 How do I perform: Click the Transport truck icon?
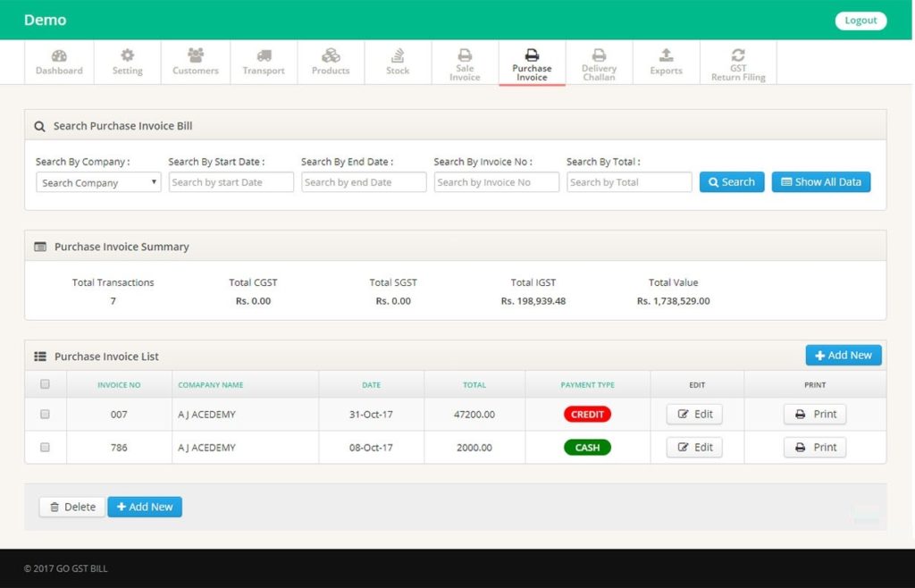[263, 55]
